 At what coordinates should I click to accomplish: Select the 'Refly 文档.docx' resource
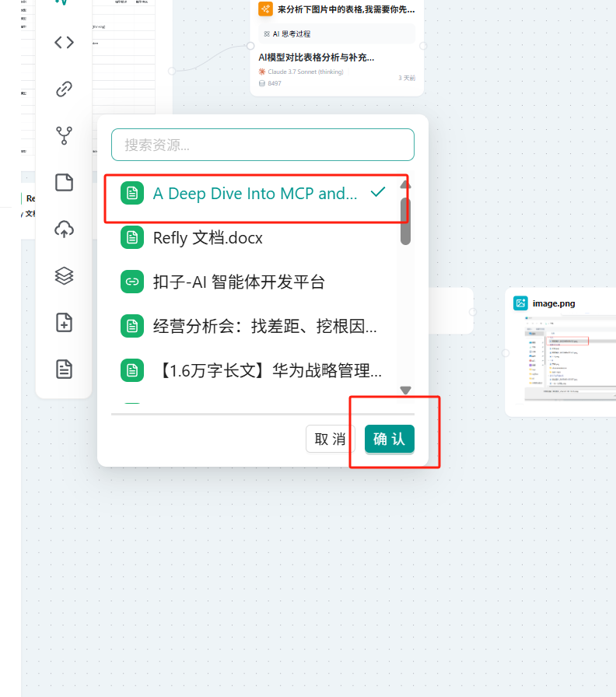coord(207,238)
